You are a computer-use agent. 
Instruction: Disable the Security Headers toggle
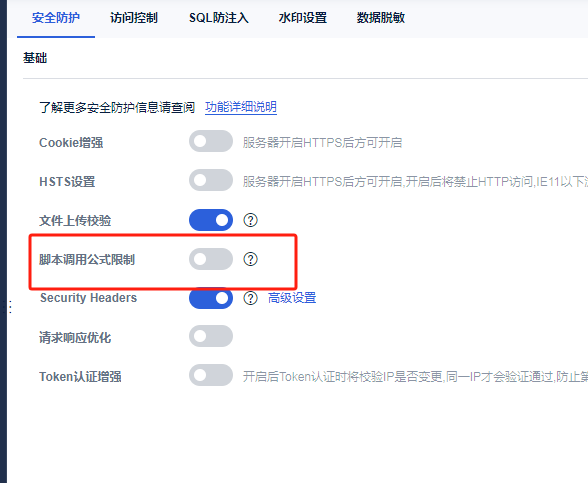[x=211, y=298]
